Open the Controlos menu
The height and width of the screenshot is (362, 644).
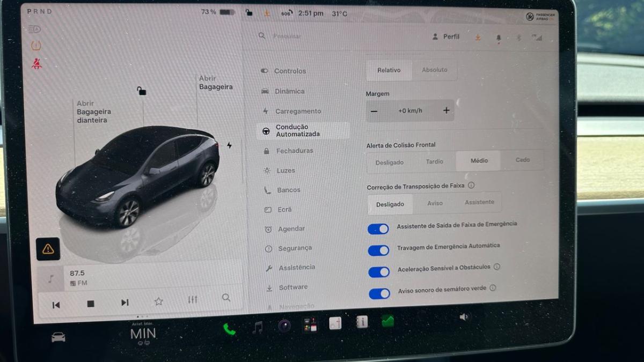[284, 71]
